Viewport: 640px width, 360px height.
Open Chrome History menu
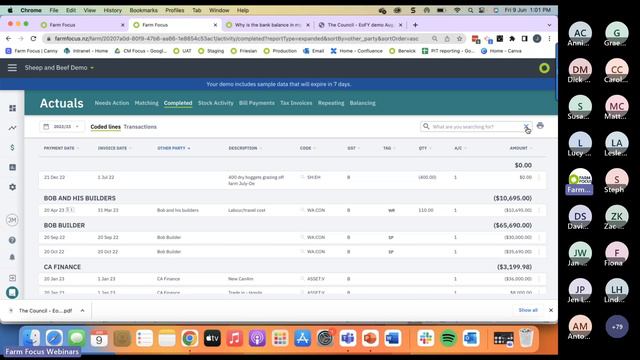click(x=113, y=10)
